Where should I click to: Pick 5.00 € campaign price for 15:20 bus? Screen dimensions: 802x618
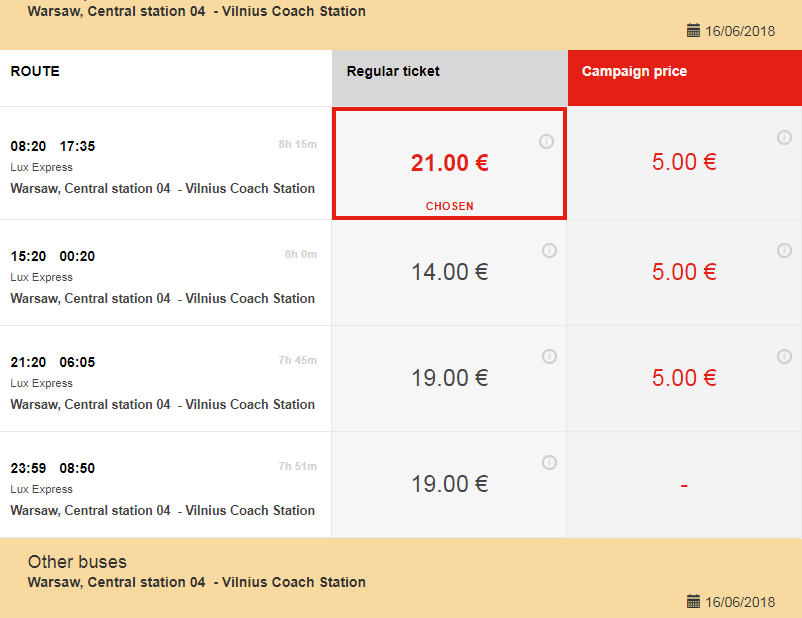pyautogui.click(x=684, y=273)
